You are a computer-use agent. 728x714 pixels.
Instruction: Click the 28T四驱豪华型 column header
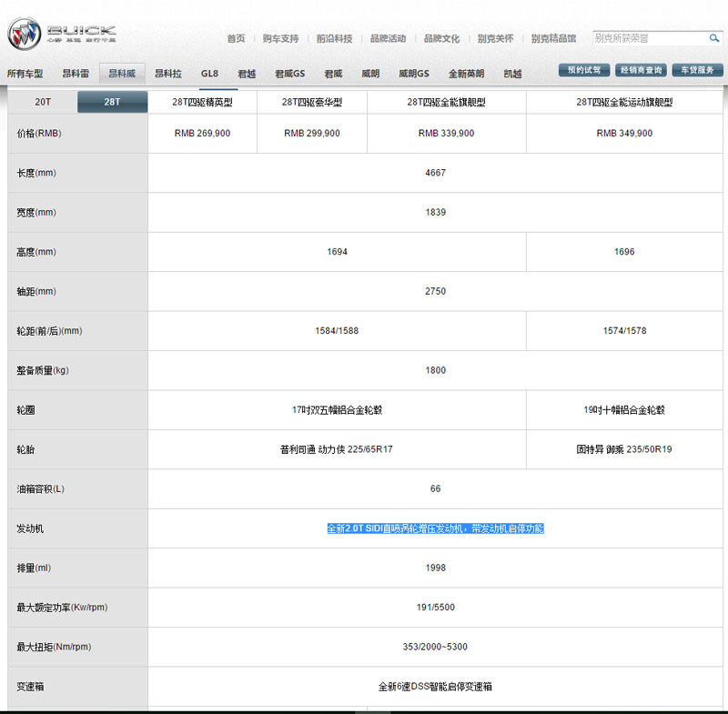tap(312, 102)
